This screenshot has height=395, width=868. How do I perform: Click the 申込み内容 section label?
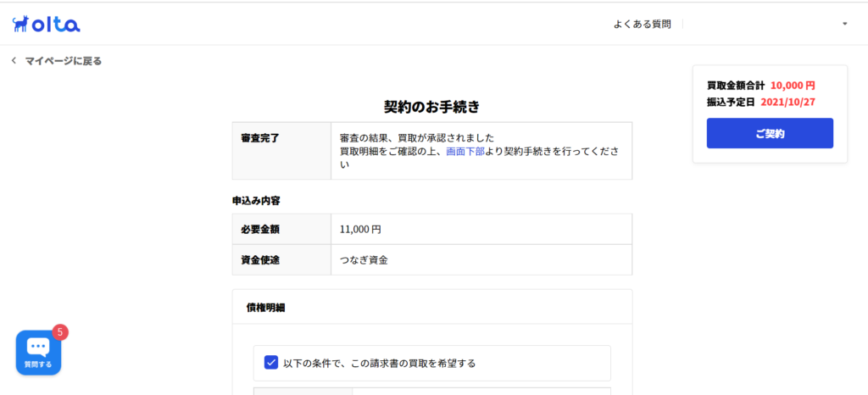pos(256,201)
